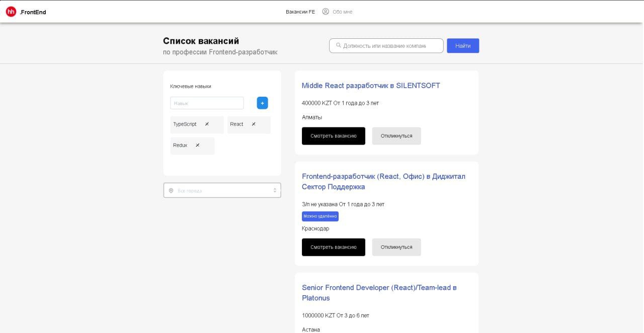Image resolution: width=644 pixels, height=333 pixels.
Task: Click the magnifier icon in search field
Action: (x=339, y=45)
